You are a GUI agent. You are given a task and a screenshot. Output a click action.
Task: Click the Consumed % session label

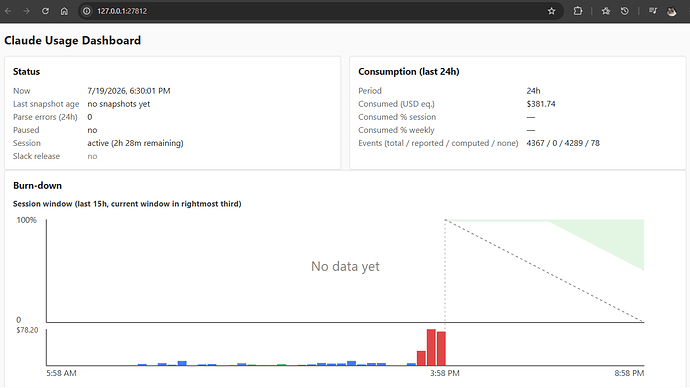[x=397, y=117]
